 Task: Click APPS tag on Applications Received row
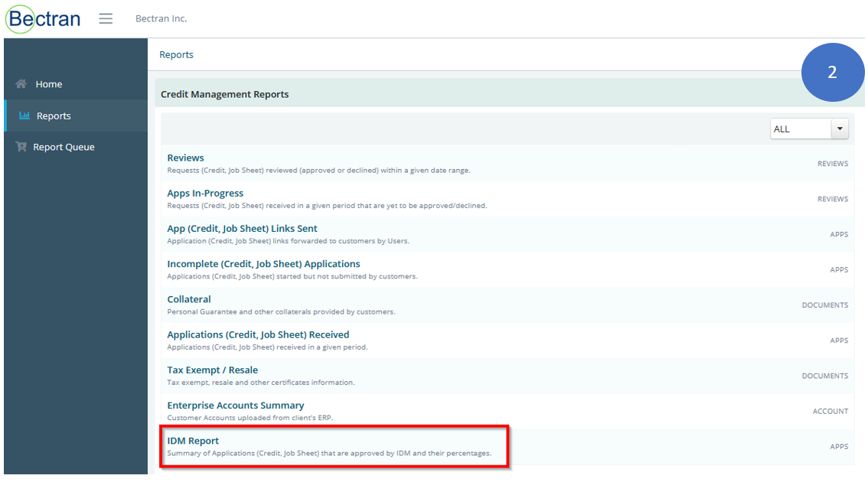tap(839, 341)
